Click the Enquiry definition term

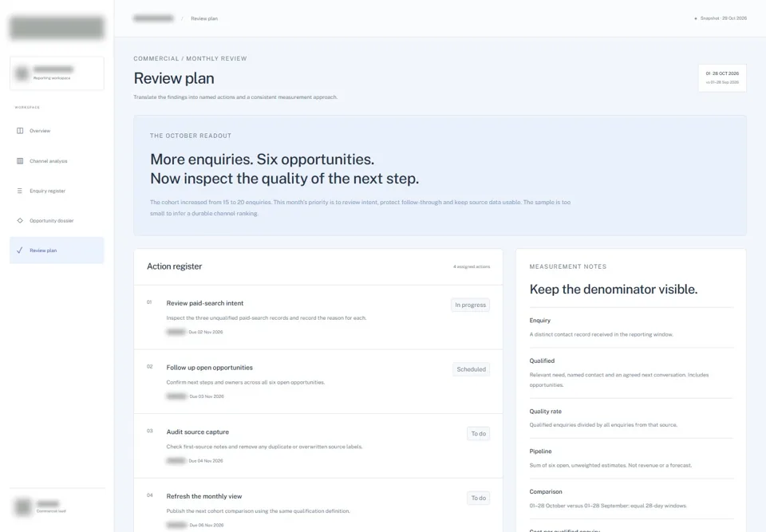click(x=540, y=321)
